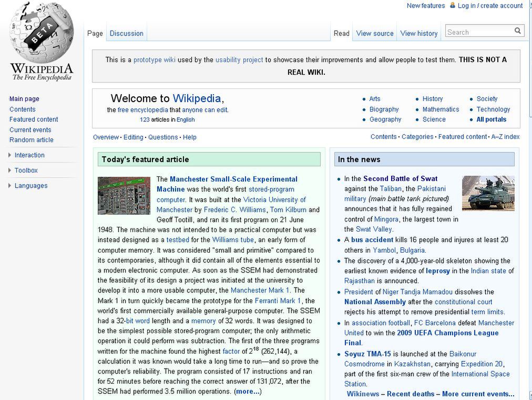Click the user icon beside Log in
This screenshot has width=532, height=400.
click(x=452, y=5)
